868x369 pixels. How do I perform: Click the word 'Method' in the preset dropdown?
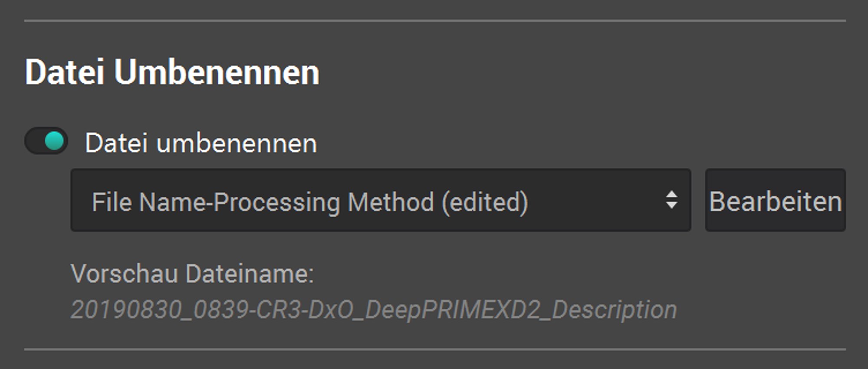[x=391, y=202]
